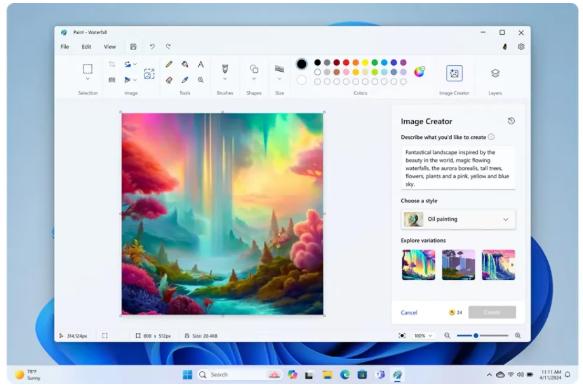The height and width of the screenshot is (390, 583).
Task: Click the Resize and skew icon
Action: pyautogui.click(x=112, y=80)
